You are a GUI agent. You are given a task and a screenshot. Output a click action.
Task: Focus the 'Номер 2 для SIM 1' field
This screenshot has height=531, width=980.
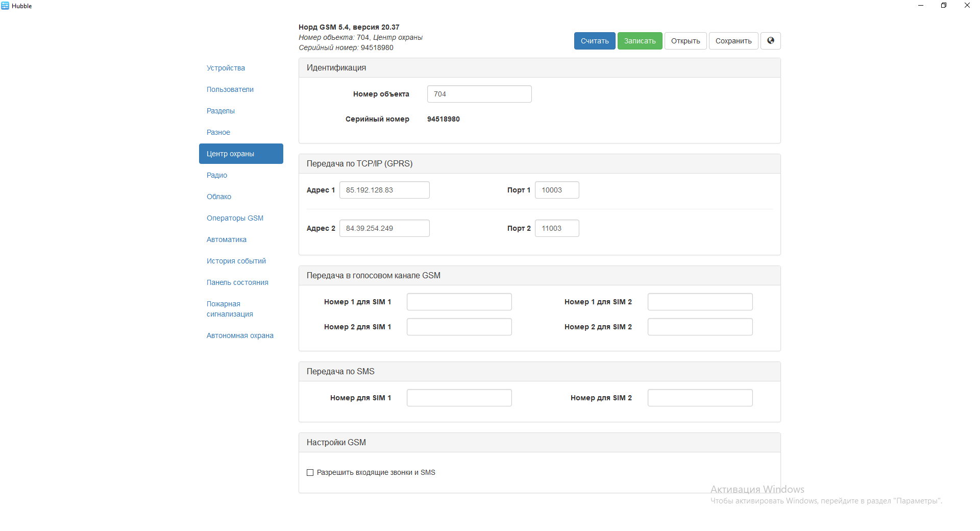click(x=459, y=327)
